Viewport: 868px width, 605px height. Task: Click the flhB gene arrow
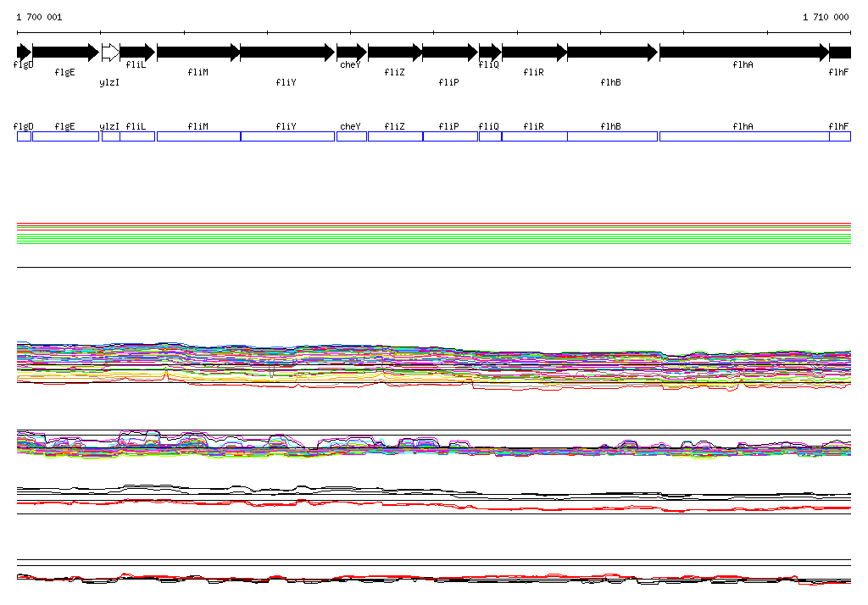[x=612, y=53]
